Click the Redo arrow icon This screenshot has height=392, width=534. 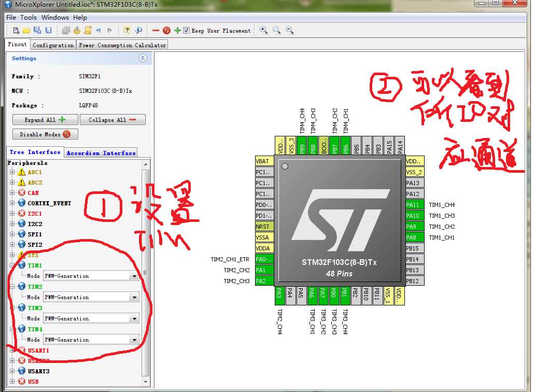(x=109, y=30)
